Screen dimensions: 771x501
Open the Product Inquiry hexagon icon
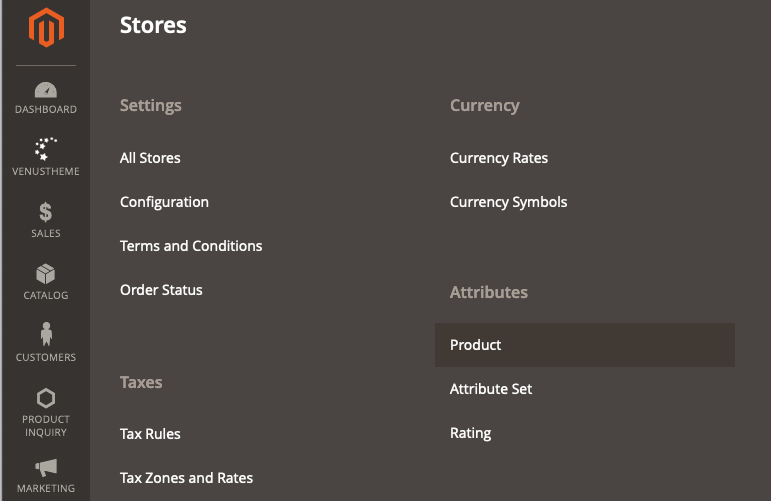pos(46,398)
